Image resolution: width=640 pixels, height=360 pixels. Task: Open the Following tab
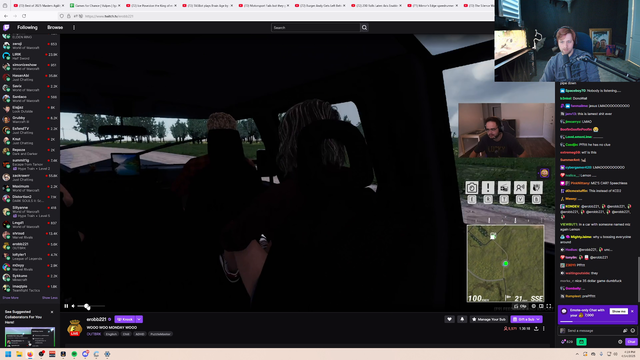coord(27,27)
